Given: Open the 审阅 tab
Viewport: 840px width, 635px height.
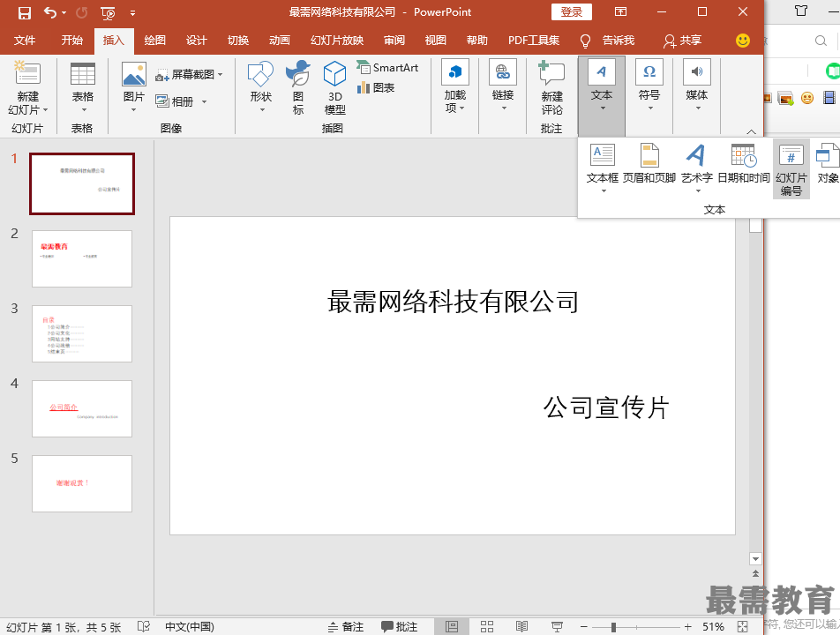Looking at the screenshot, I should point(394,41).
